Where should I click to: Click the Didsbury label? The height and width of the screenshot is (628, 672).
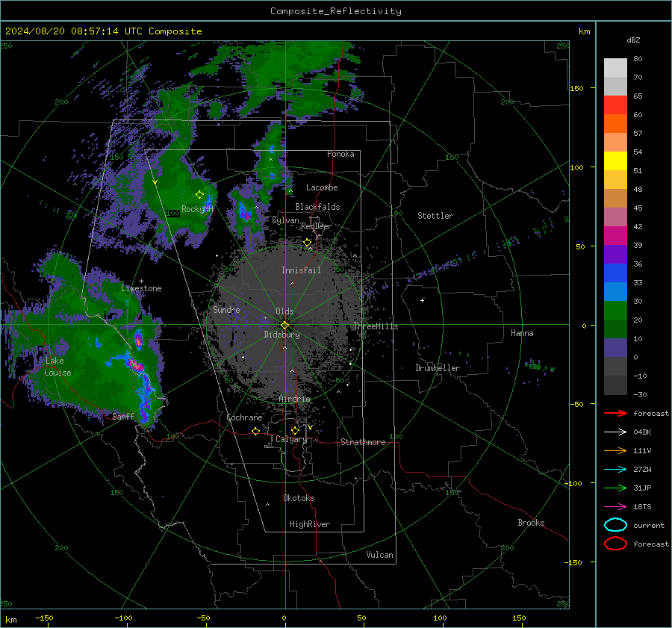pos(281,335)
